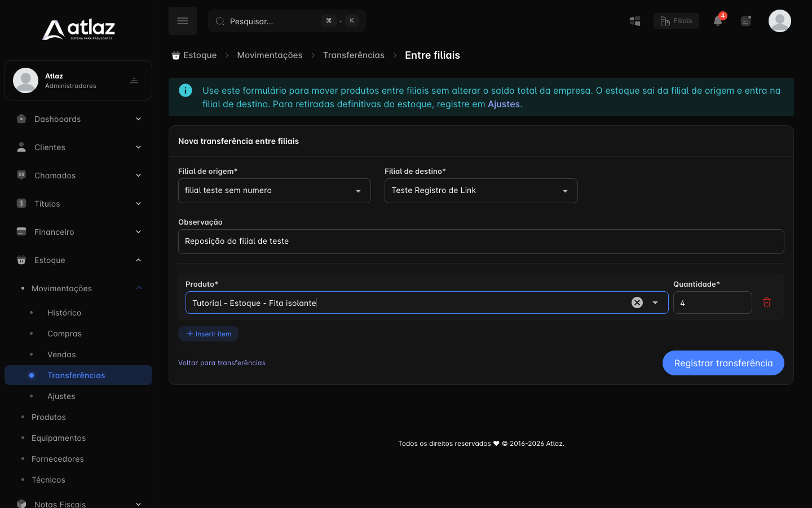Open the Filial de origem dropdown
The image size is (812, 508).
point(275,191)
